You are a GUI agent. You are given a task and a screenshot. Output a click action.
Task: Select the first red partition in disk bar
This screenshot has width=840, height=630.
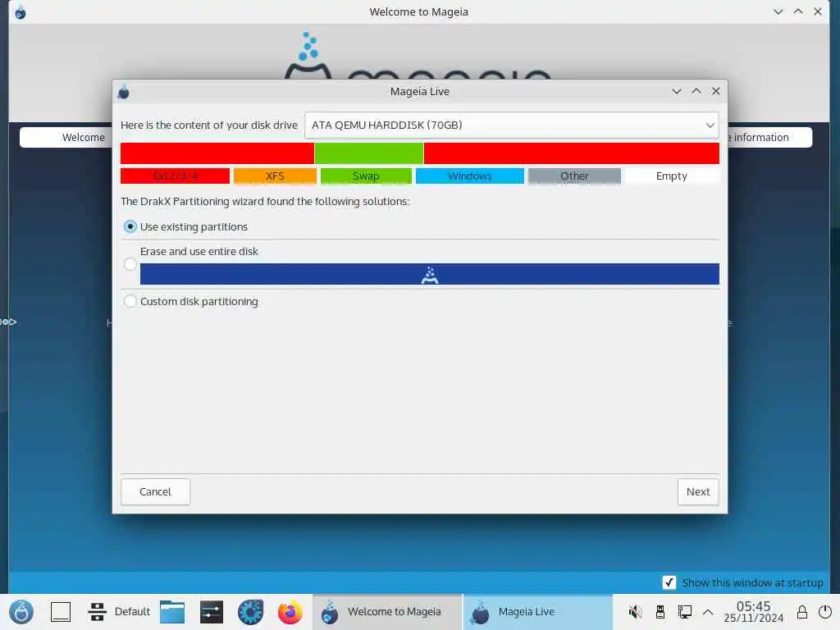217,153
